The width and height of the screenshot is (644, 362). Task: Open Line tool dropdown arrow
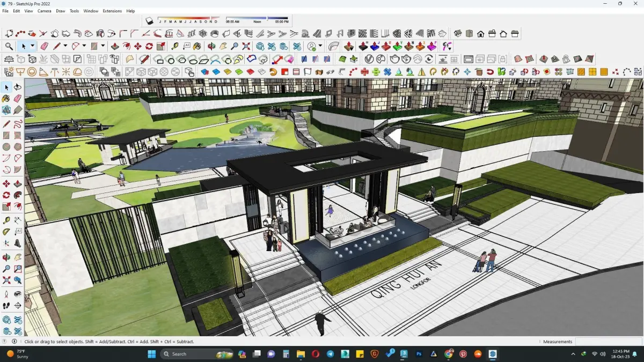[65, 47]
